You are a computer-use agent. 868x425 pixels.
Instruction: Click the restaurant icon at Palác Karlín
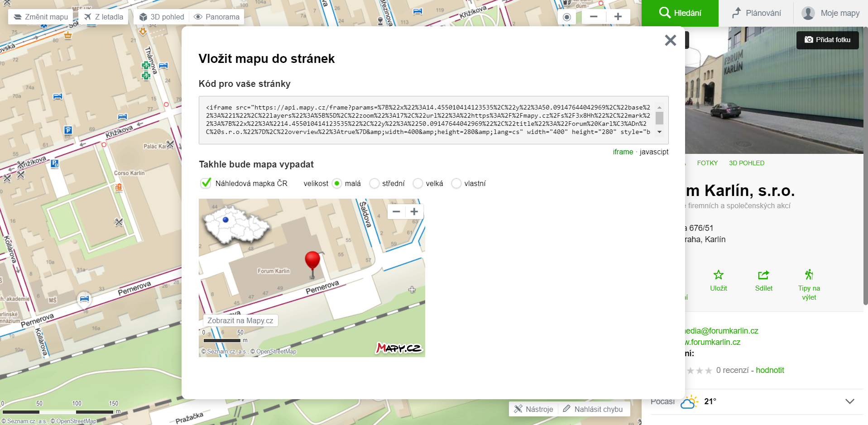tap(170, 145)
